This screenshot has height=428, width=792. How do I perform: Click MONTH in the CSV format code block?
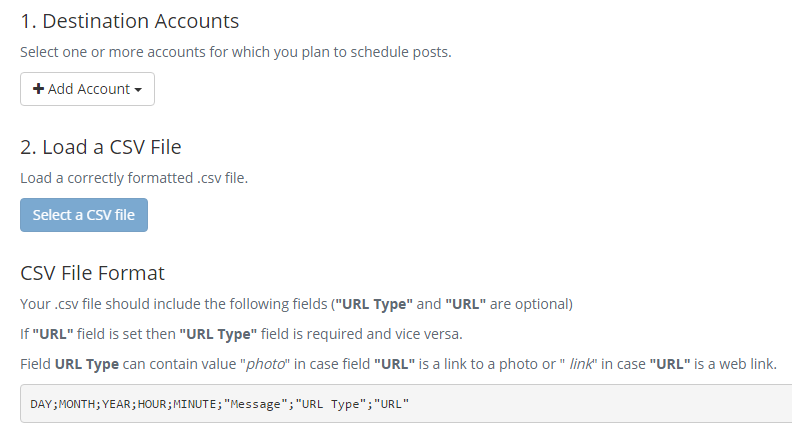click(x=77, y=404)
